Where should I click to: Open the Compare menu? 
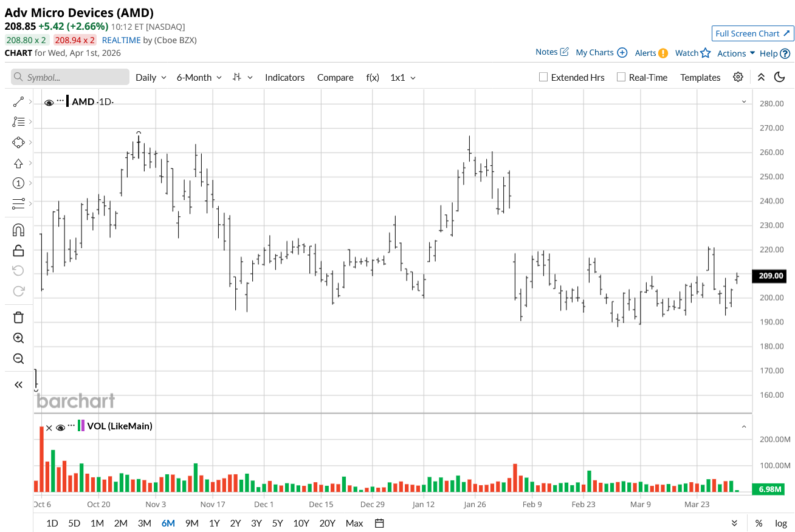336,77
